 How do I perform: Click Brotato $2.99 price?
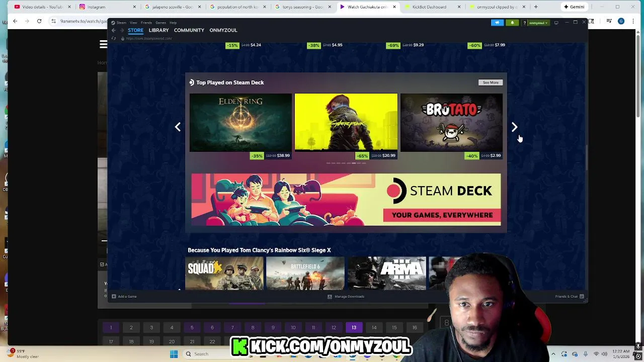tap(496, 156)
